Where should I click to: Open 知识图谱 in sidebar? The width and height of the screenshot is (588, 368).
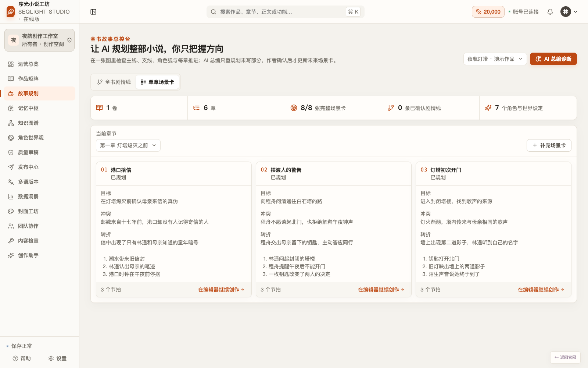40,123
